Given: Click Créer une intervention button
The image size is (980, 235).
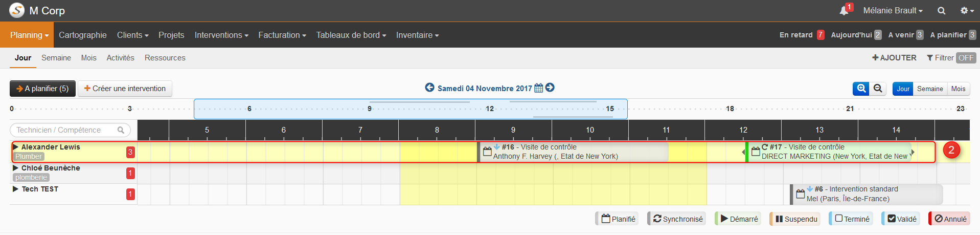Looking at the screenshot, I should point(125,89).
